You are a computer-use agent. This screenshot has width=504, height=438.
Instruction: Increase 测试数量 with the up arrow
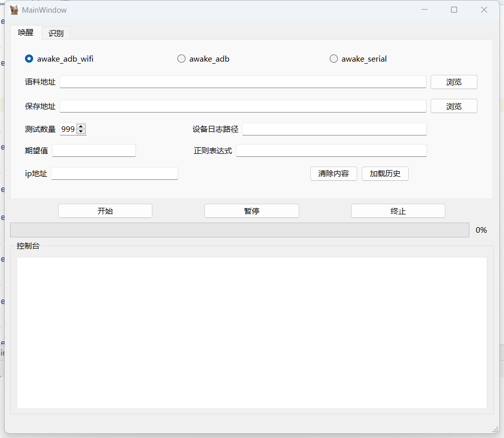pos(81,127)
